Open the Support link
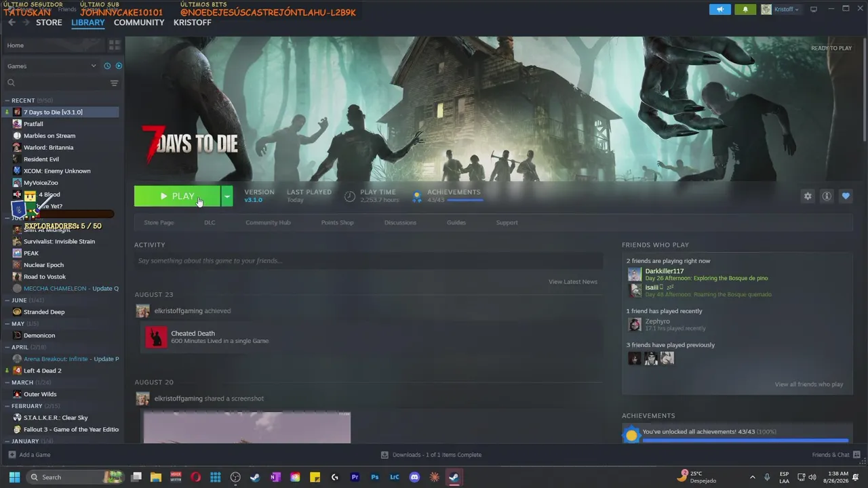Viewport: 868px width, 488px height. click(x=507, y=222)
